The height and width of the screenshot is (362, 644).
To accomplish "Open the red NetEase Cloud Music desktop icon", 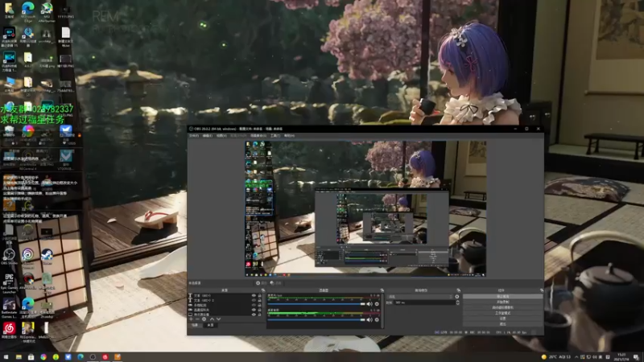I will [9, 330].
